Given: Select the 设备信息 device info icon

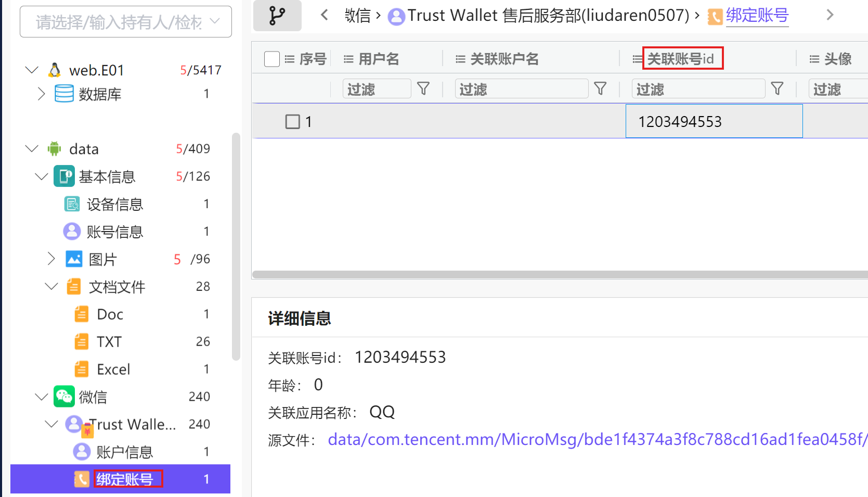Looking at the screenshot, I should point(72,204).
